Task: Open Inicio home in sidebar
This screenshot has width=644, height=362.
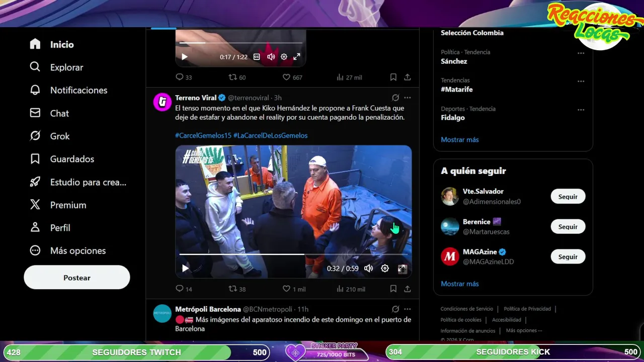Action: point(52,44)
